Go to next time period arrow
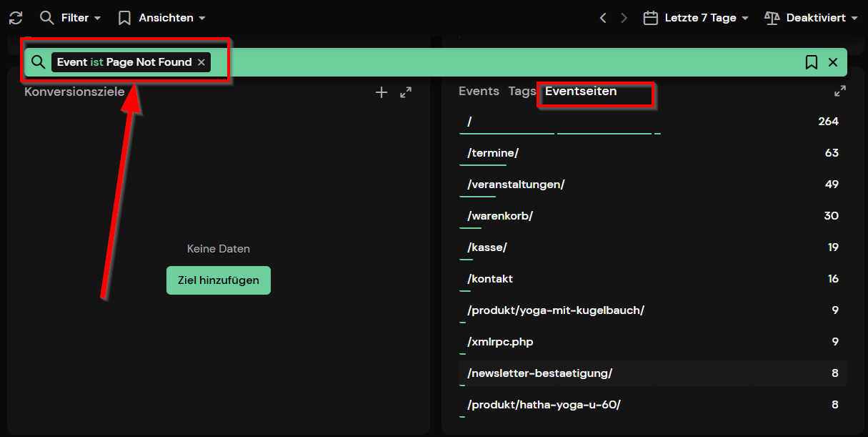This screenshot has width=868, height=437. pyautogui.click(x=624, y=18)
